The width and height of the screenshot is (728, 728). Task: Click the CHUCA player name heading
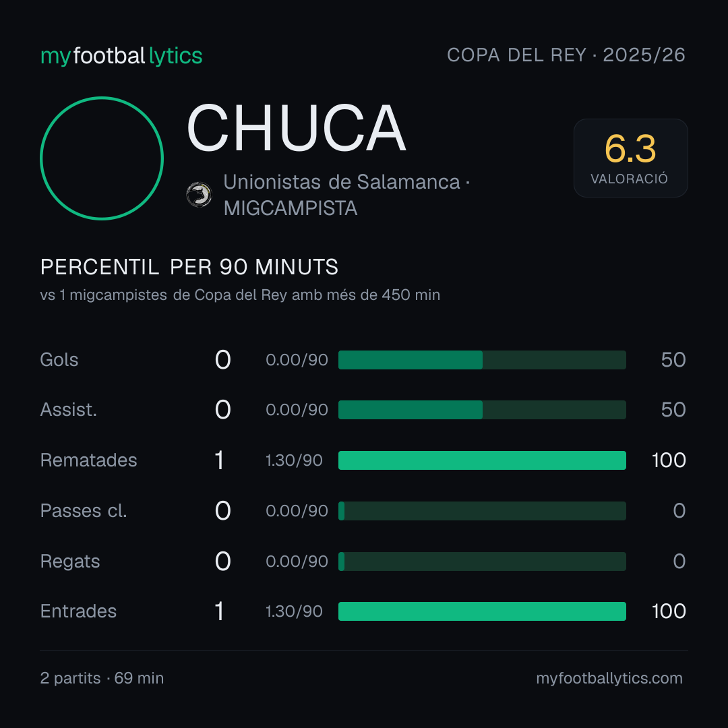(x=296, y=128)
